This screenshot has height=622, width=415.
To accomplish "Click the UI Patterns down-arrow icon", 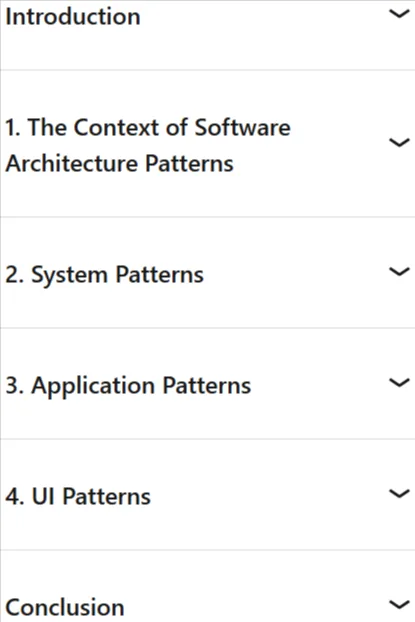I will pos(399,494).
